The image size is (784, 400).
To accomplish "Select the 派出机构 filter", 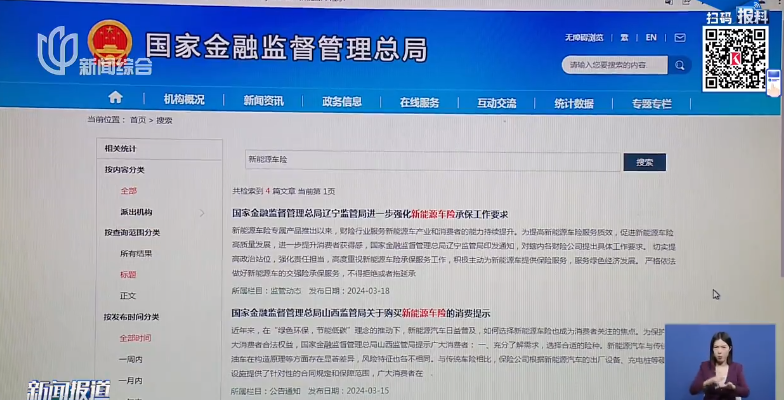I will [136, 212].
